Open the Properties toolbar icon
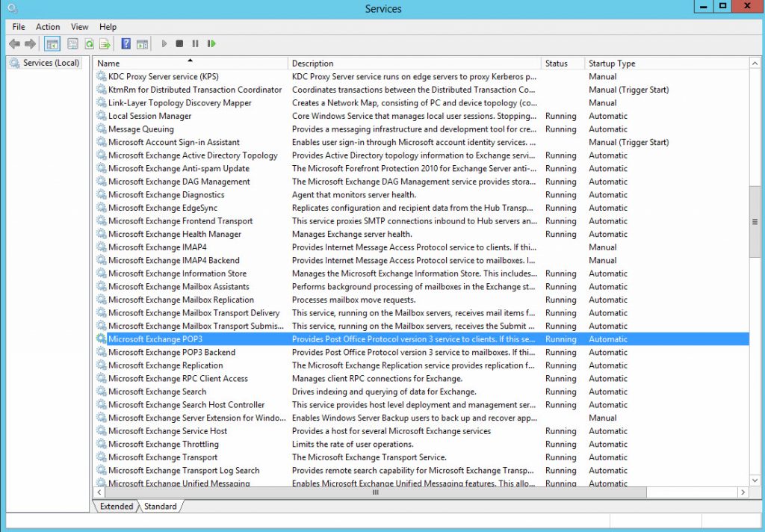 [72, 44]
